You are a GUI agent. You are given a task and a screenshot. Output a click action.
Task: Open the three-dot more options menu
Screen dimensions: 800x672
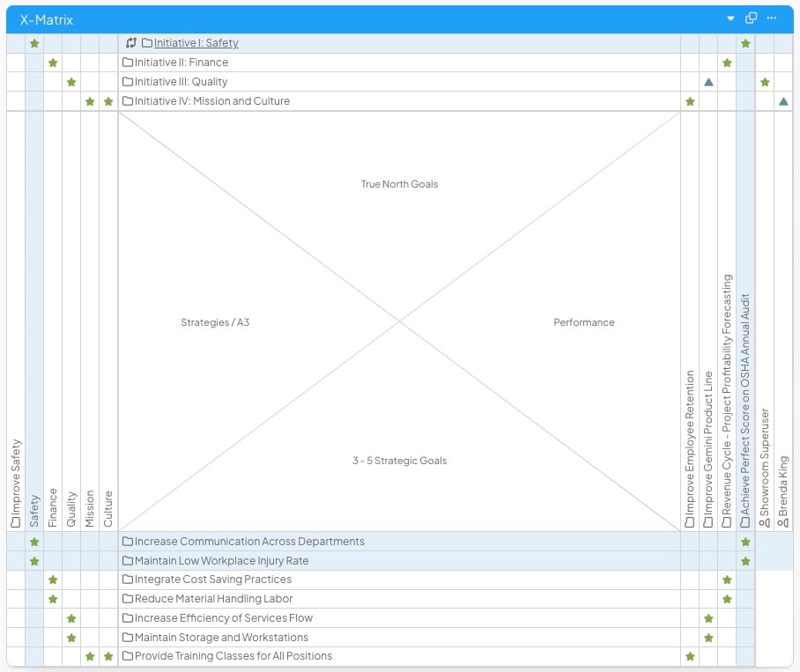[x=772, y=18]
